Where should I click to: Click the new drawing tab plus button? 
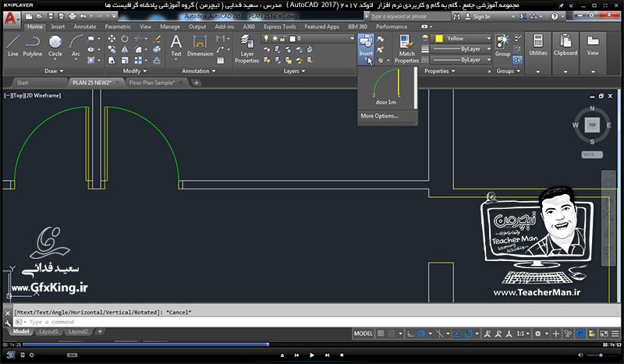pos(197,83)
